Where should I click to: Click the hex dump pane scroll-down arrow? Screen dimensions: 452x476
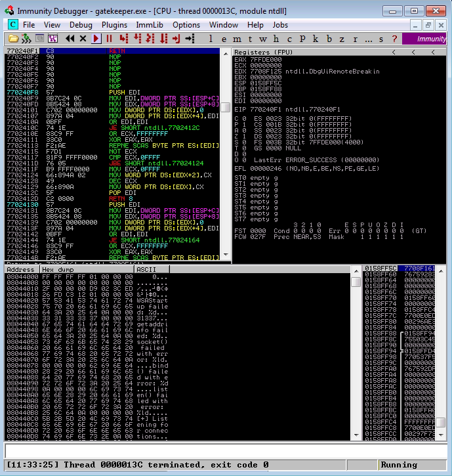pyautogui.click(x=356, y=435)
